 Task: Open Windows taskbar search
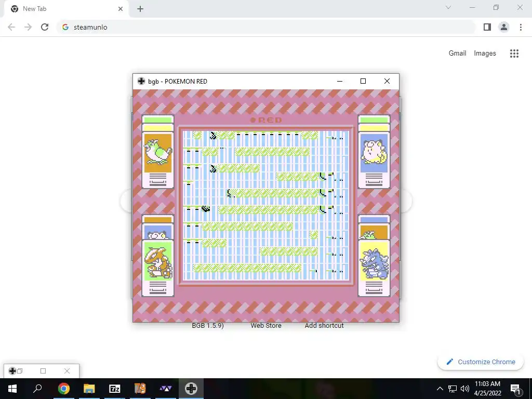coord(37,389)
